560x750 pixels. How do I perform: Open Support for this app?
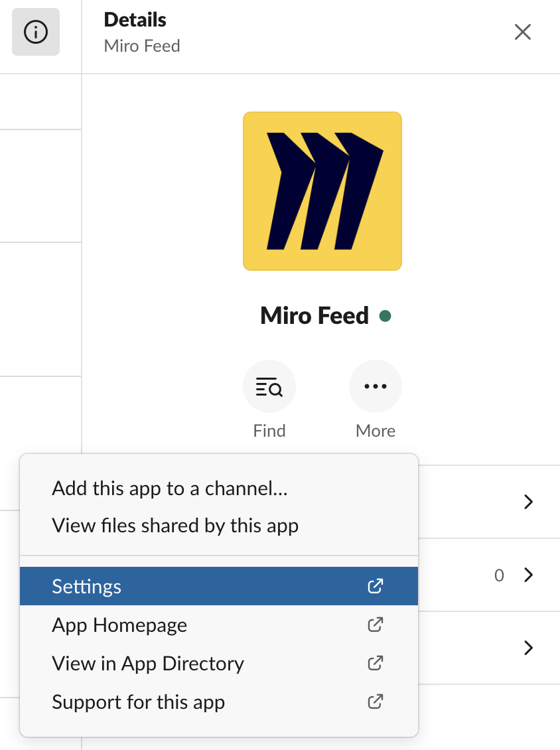[x=138, y=702]
